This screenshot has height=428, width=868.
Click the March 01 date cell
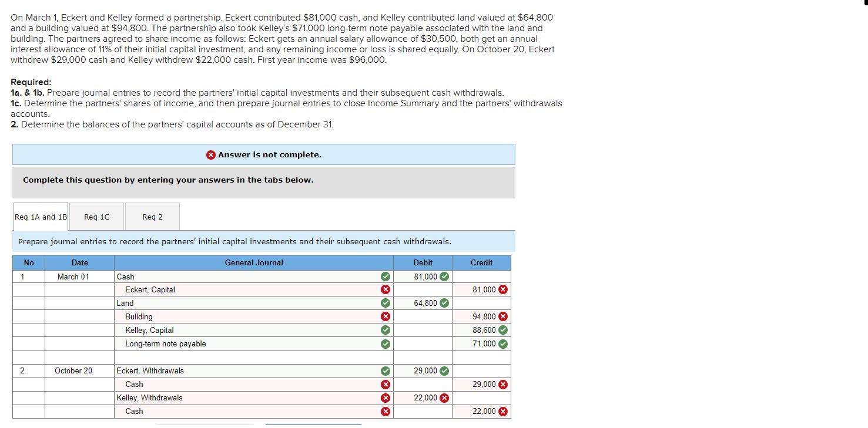click(79, 276)
